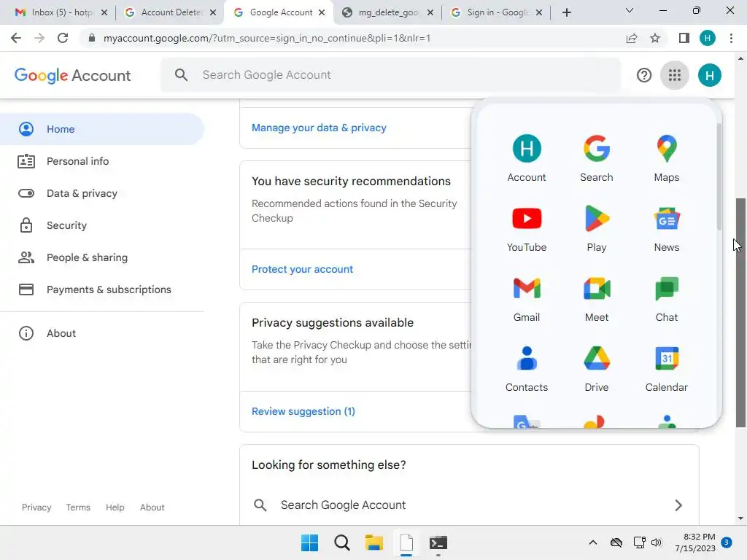
Task: Open the cloud sync tray icon
Action: pyautogui.click(x=616, y=542)
